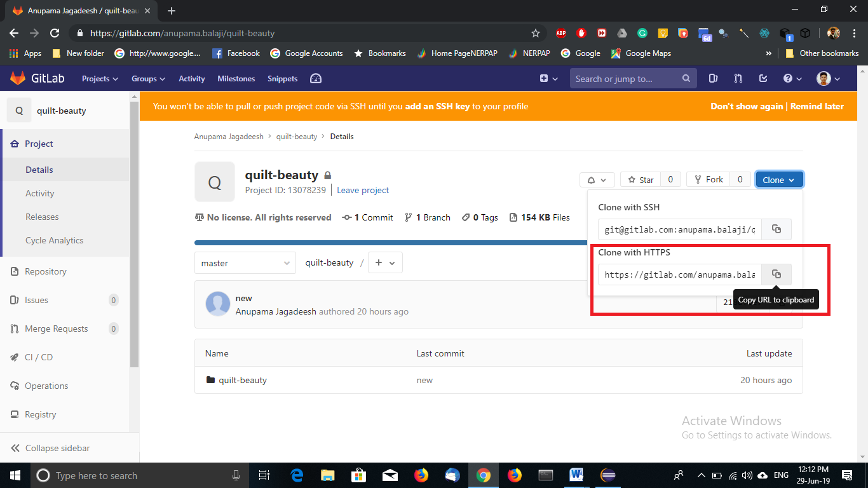Open Registry in the sidebar

(41, 414)
